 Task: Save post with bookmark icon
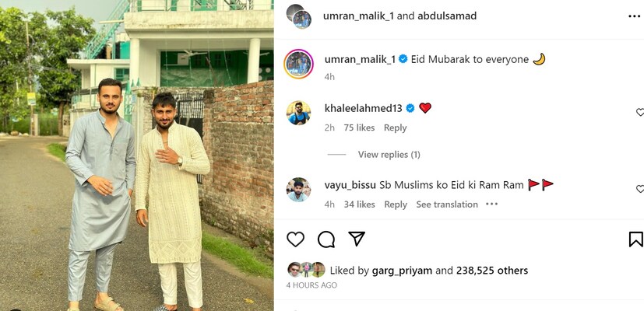click(635, 239)
